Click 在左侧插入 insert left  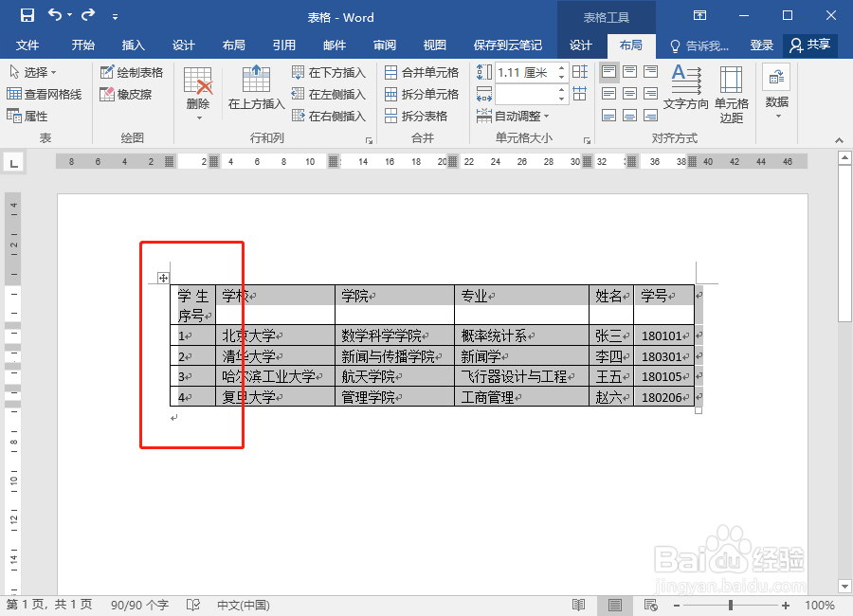(329, 94)
